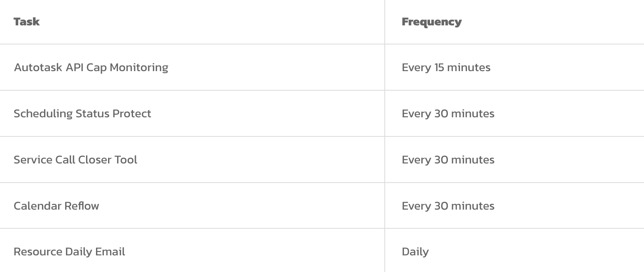The image size is (644, 272).
Task: Select the Resource Daily Email task
Action: 69,252
